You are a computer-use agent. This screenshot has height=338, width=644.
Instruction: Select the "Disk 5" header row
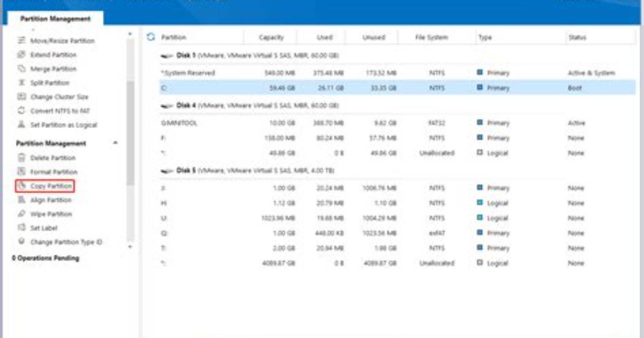[x=397, y=171]
